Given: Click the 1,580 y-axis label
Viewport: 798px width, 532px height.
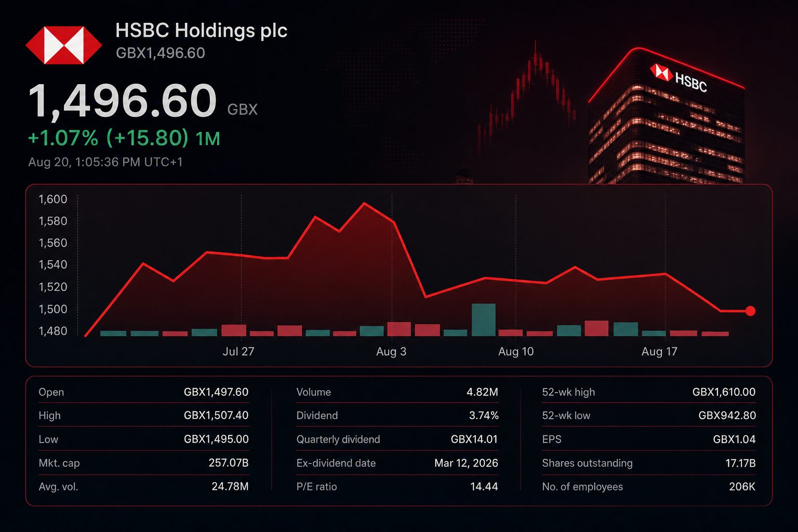Looking at the screenshot, I should pos(53,221).
